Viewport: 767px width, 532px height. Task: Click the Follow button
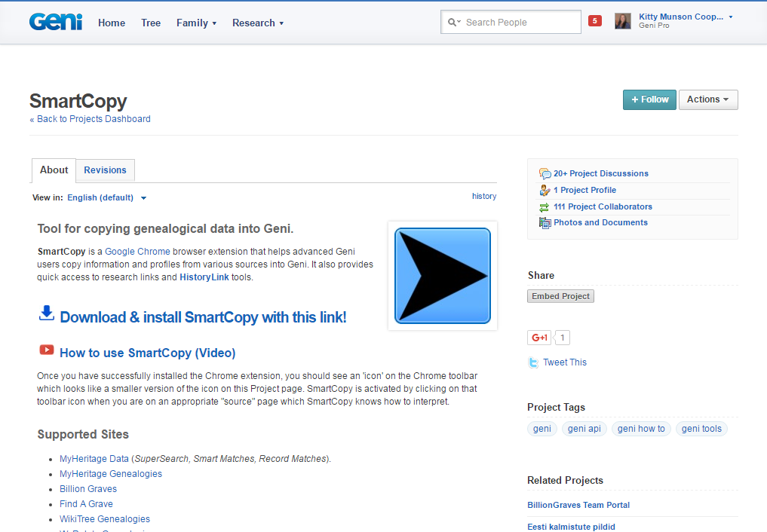pos(649,99)
